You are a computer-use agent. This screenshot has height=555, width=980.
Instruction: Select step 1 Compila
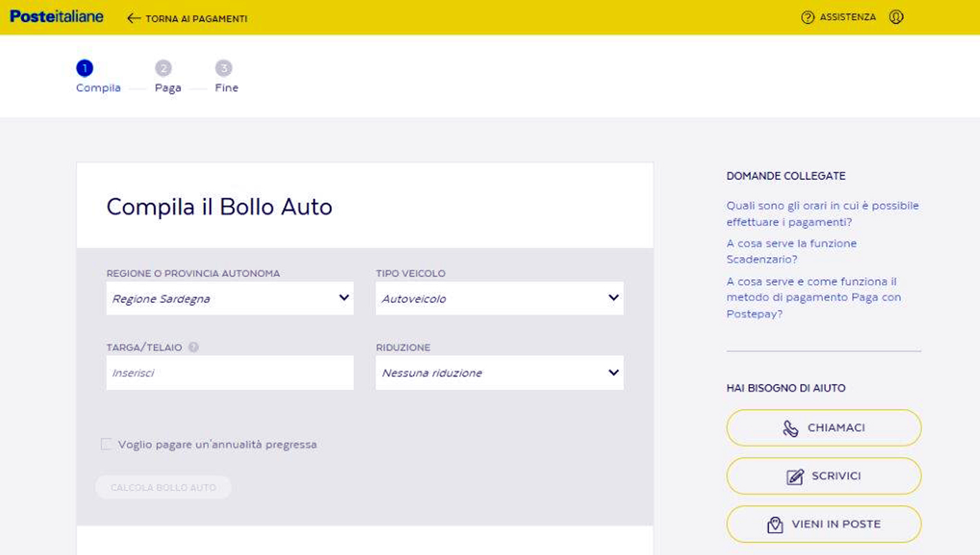84,68
